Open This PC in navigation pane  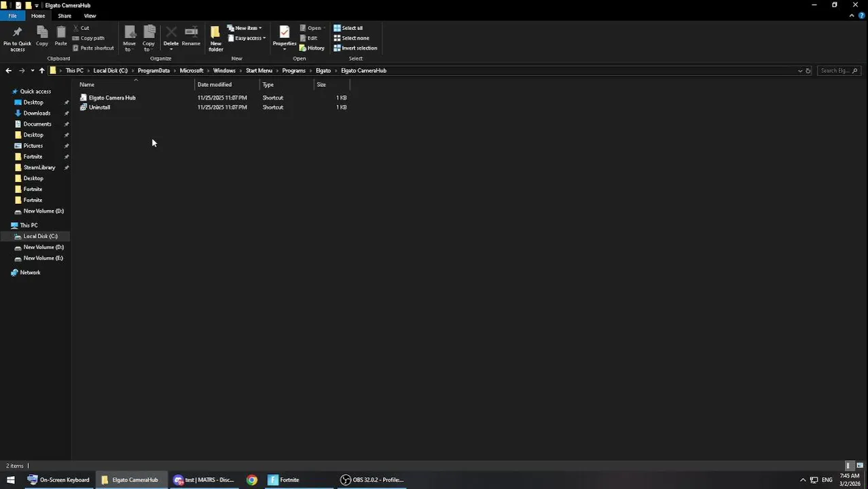(29, 225)
